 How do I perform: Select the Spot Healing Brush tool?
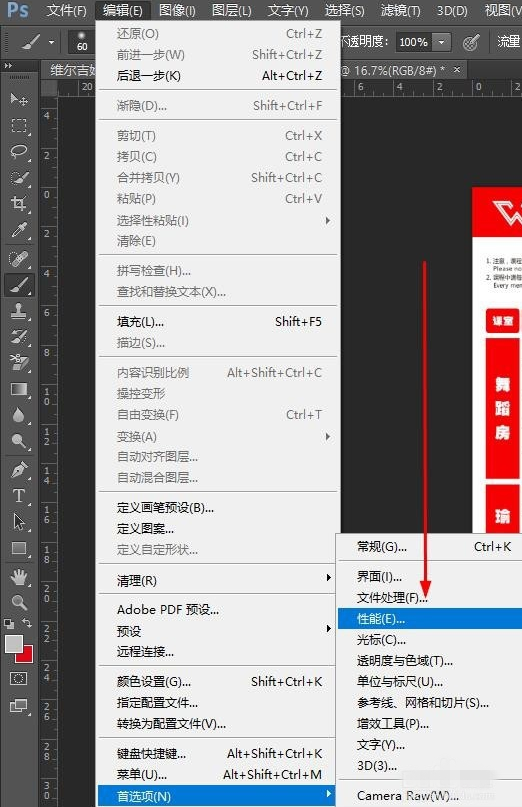[x=19, y=258]
